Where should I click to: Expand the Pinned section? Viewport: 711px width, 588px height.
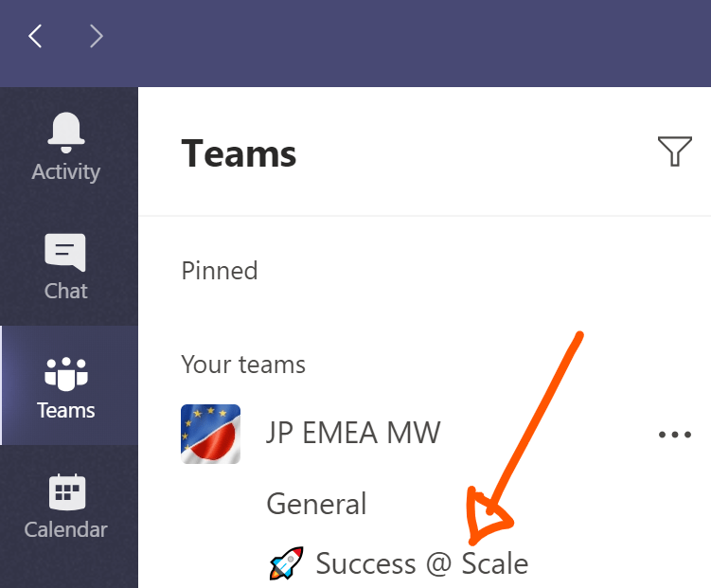pos(220,271)
